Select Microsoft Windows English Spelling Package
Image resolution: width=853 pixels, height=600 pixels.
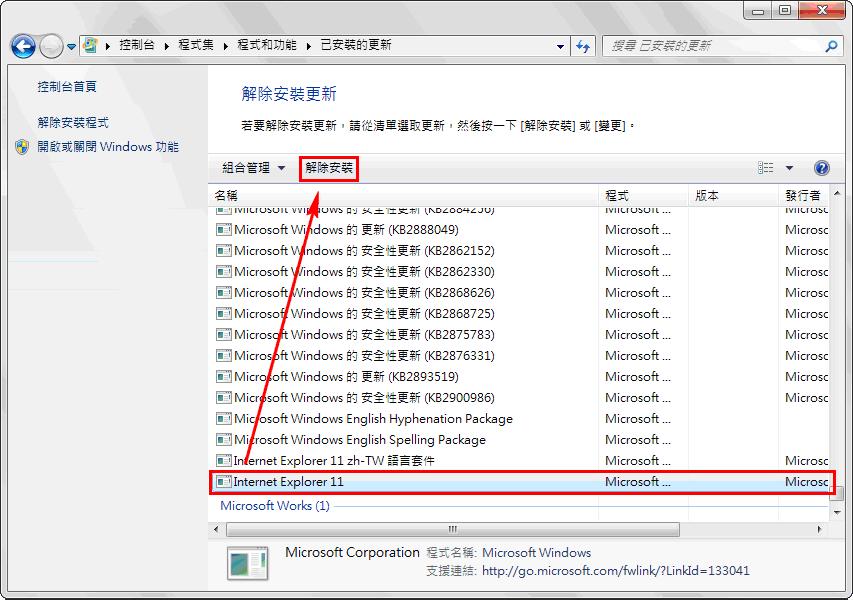tap(520, 440)
